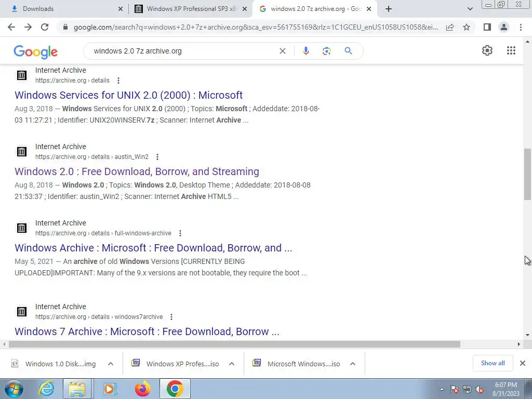This screenshot has height=399, width=532.
Task: Click the padlock site info icon
Action: [x=65, y=27]
